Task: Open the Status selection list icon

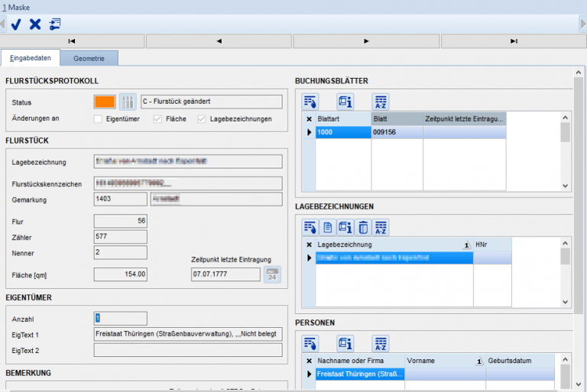Action: pyautogui.click(x=128, y=102)
